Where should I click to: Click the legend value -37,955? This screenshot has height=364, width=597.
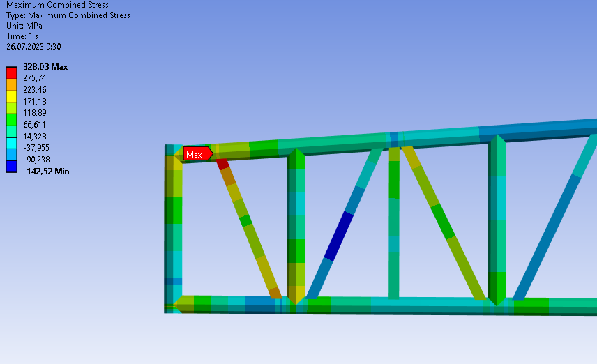point(36,148)
